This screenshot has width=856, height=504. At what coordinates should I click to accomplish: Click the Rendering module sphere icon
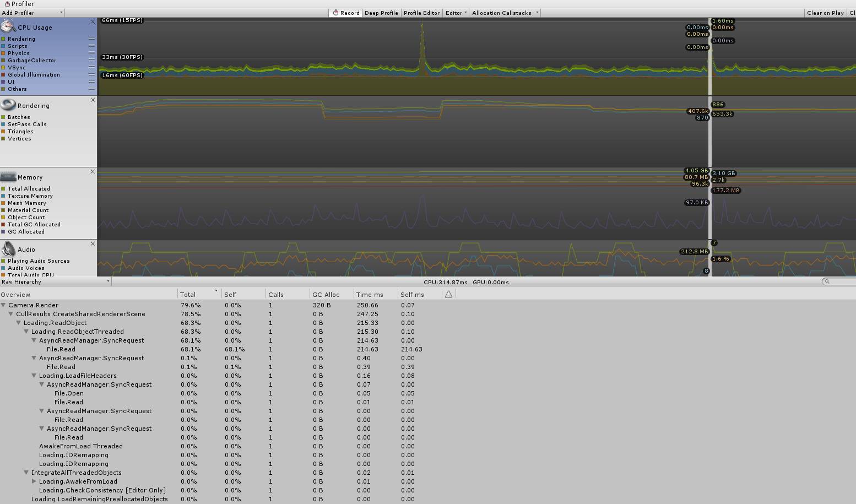(x=8, y=104)
